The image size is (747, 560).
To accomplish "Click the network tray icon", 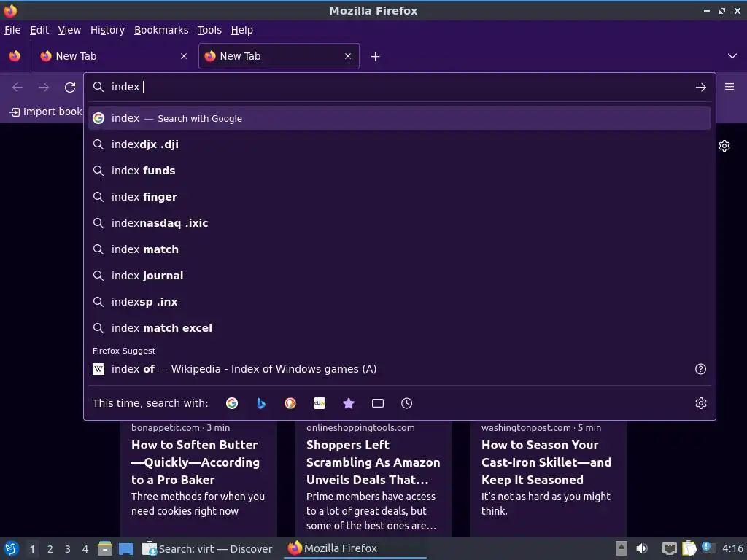I will 670,548.
